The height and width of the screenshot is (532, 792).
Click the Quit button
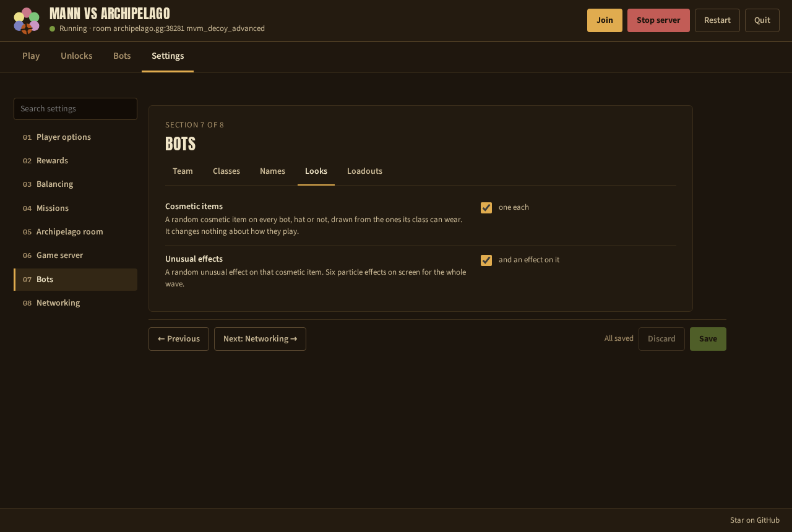point(762,20)
